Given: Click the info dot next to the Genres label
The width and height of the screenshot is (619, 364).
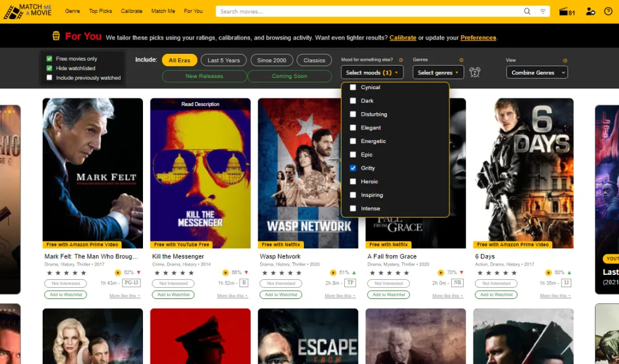Looking at the screenshot, I should 461,60.
